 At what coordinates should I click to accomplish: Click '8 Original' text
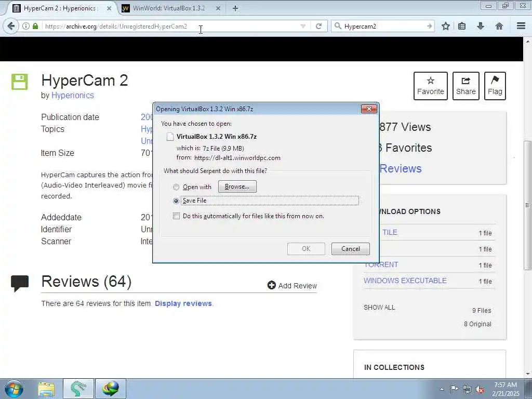(x=477, y=324)
